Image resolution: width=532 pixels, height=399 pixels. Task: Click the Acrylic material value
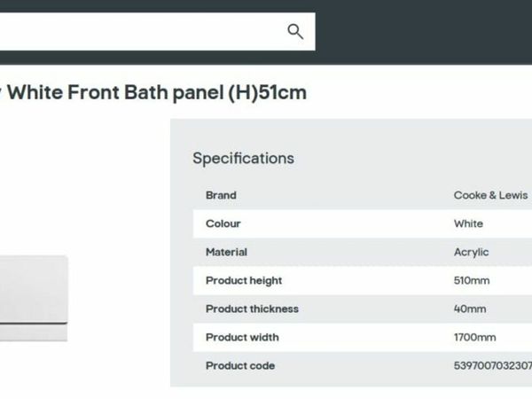472,253
